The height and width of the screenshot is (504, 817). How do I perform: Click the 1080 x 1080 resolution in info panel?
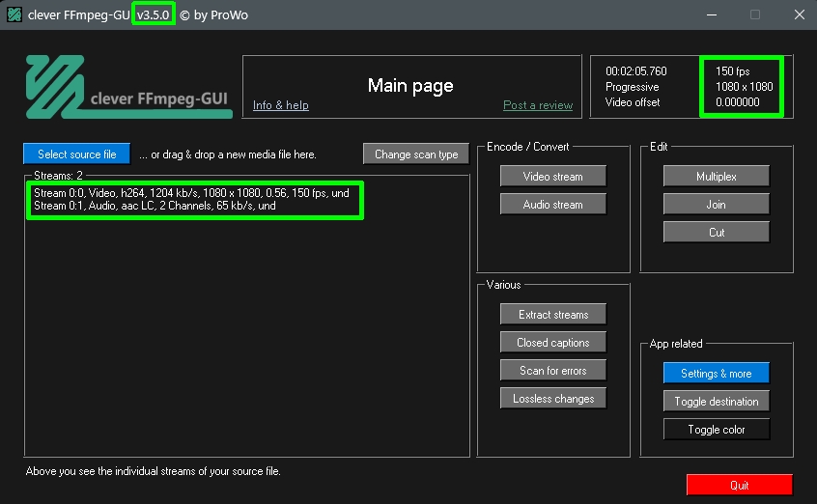coord(744,87)
